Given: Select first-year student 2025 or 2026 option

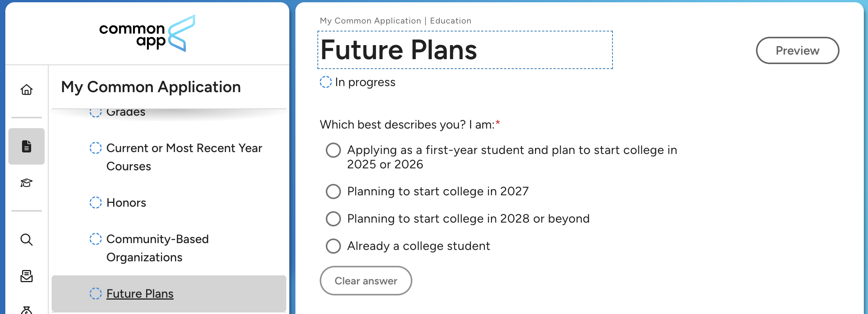Looking at the screenshot, I should 333,150.
